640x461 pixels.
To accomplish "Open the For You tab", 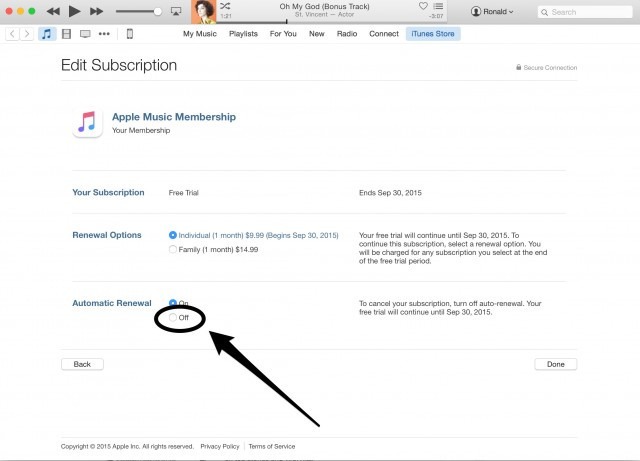I will pyautogui.click(x=283, y=34).
